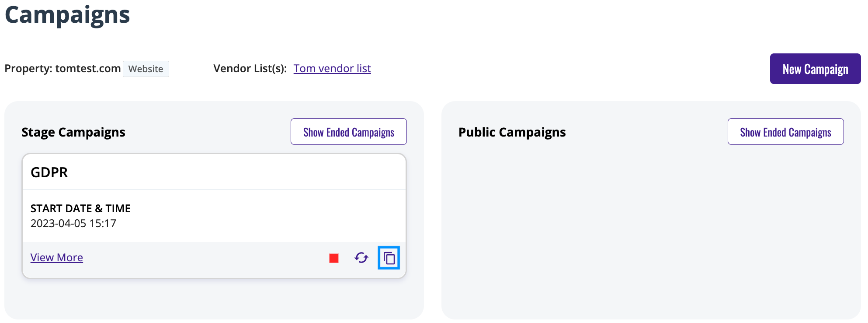Click the highlighted copy campaign icon
The height and width of the screenshot is (323, 868).
point(389,258)
